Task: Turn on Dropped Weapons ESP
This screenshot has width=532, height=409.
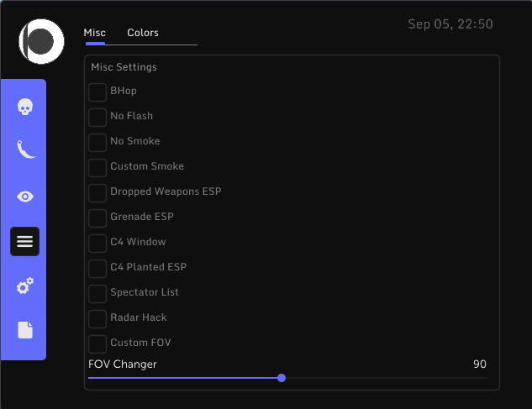Action: tap(97, 191)
